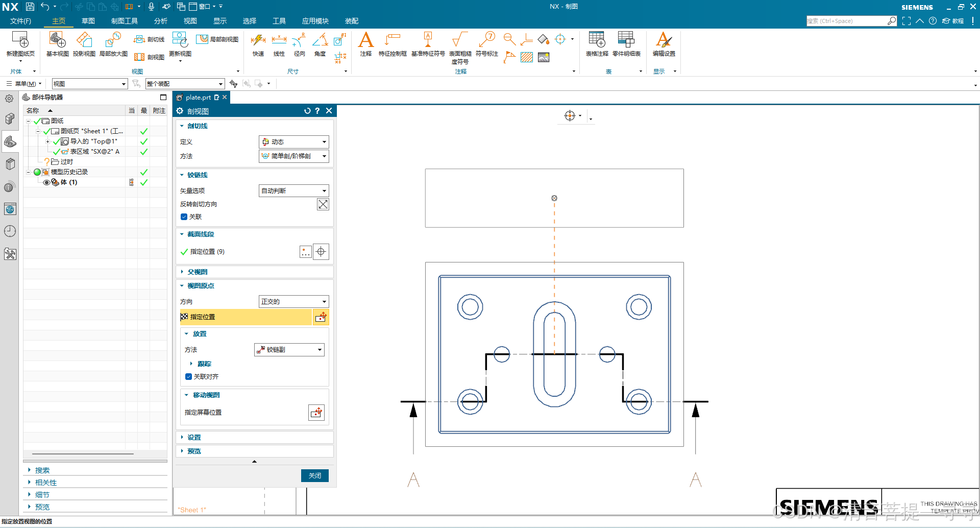
Task: Open the 方法 dropdown showing 简单剖/阶梯剖
Action: [x=294, y=156]
